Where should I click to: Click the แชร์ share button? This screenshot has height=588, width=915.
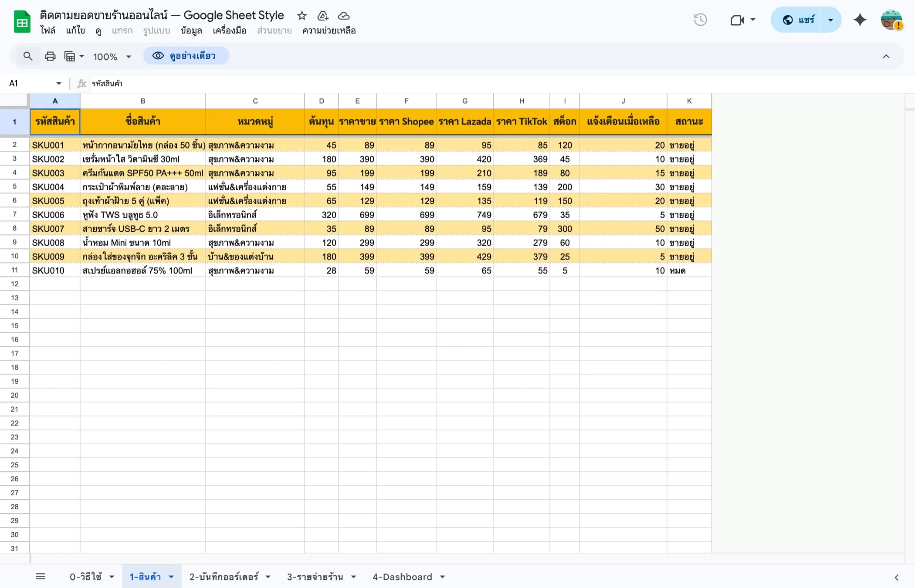pyautogui.click(x=804, y=20)
